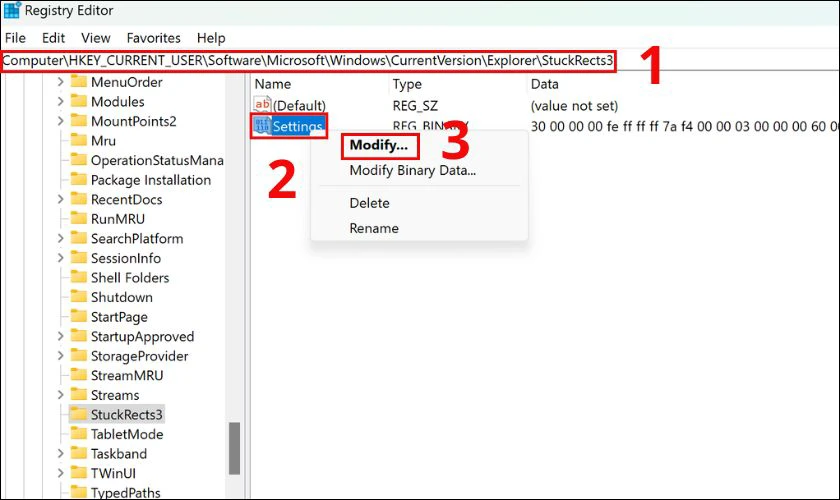Choose Delete from the context menu
This screenshot has height=500, width=840.
370,203
